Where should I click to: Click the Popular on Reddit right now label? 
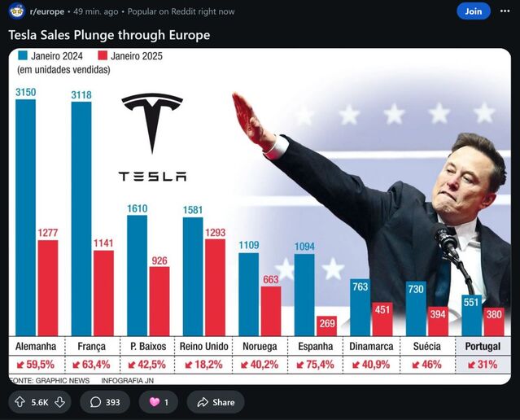(181, 11)
